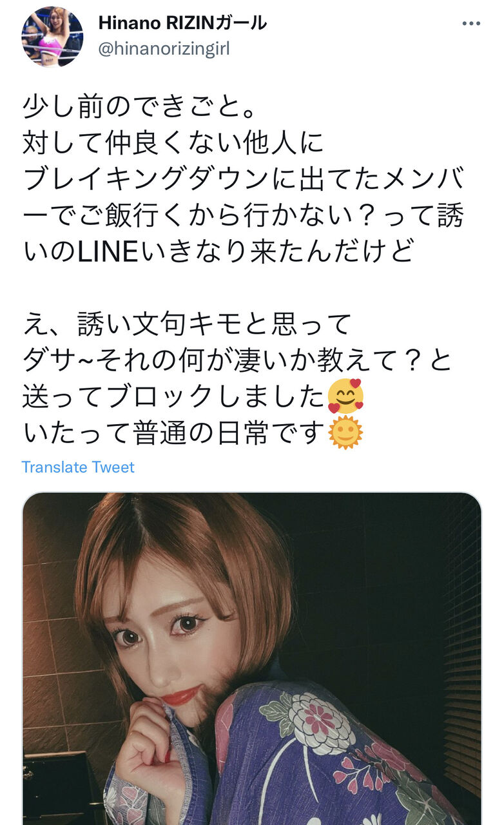The width and height of the screenshot is (504, 825).
Task: Click display name Hinano RIZINガール
Action: (182, 23)
